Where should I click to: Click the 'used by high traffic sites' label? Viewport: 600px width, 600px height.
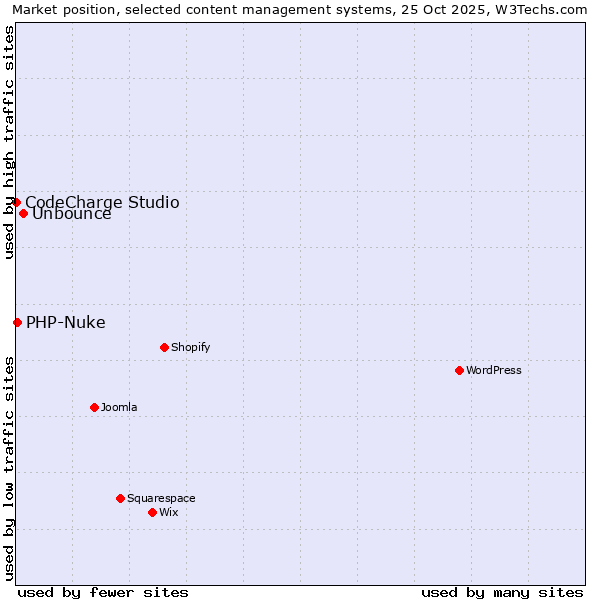tap(9, 142)
